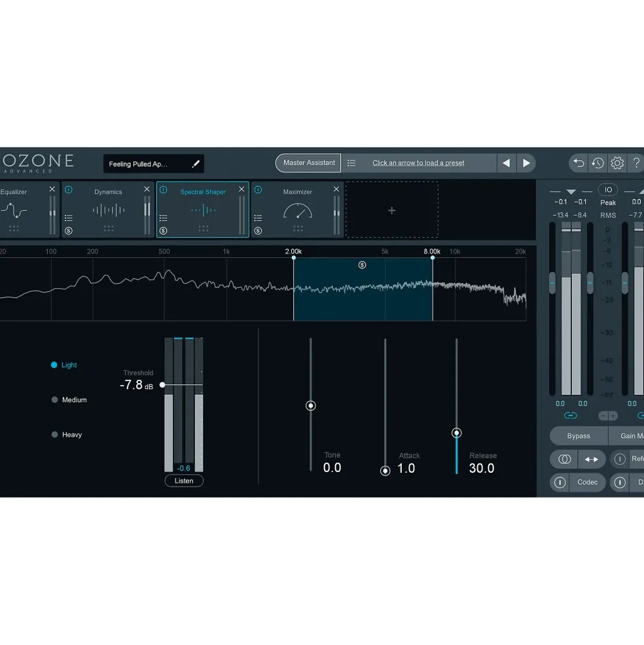The image size is (644, 645).
Task: Solo the Dynamics module with S icon
Action: (x=69, y=230)
